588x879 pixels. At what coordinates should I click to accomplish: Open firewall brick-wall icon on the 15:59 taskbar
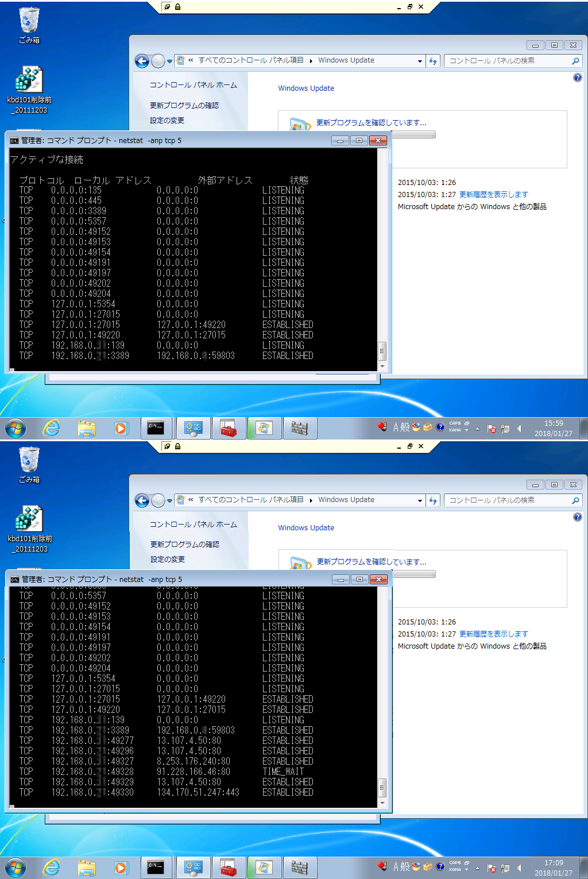pyautogui.click(x=299, y=428)
